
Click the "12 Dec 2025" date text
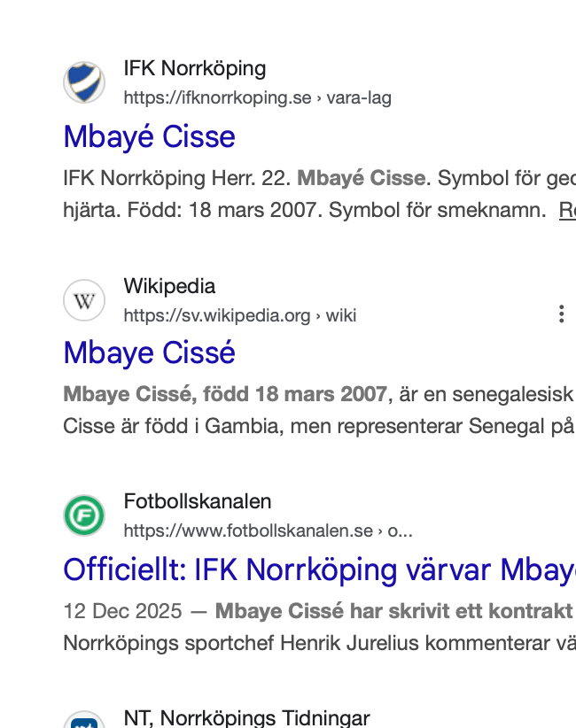tap(122, 611)
